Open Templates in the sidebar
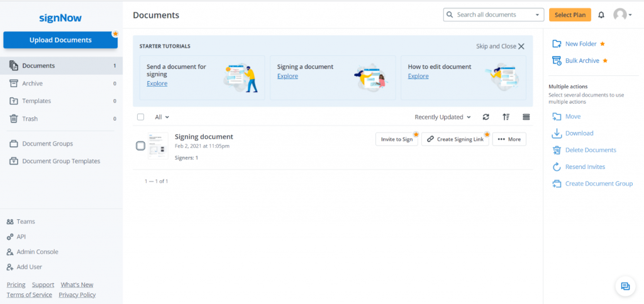 click(x=61, y=101)
